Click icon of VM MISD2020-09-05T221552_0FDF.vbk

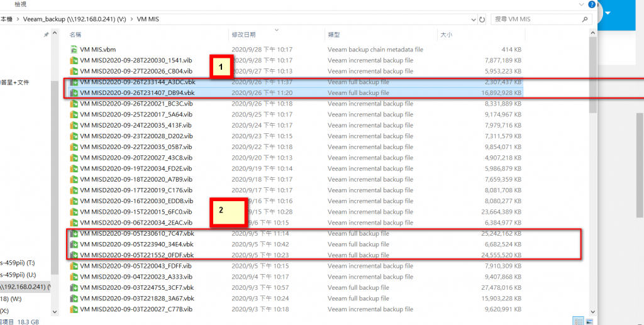point(74,255)
